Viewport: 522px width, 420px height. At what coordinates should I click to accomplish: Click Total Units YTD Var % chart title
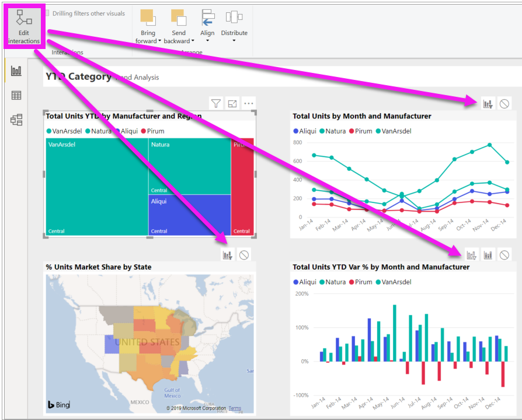click(381, 267)
